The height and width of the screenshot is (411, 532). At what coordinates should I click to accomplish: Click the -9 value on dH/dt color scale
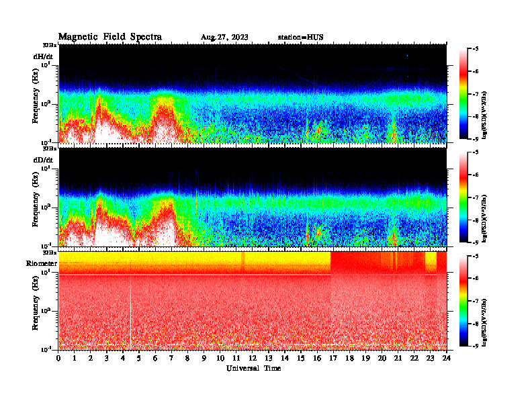476,139
